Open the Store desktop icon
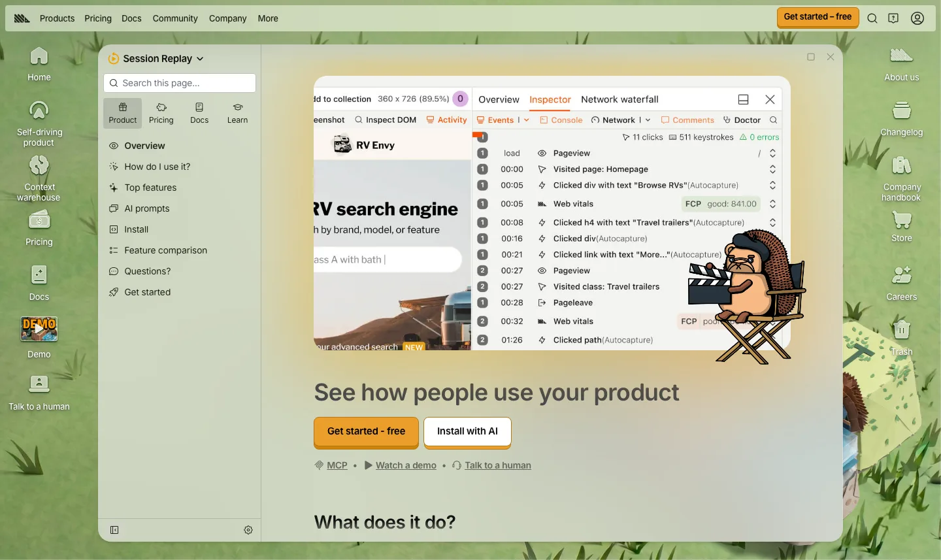 click(902, 227)
